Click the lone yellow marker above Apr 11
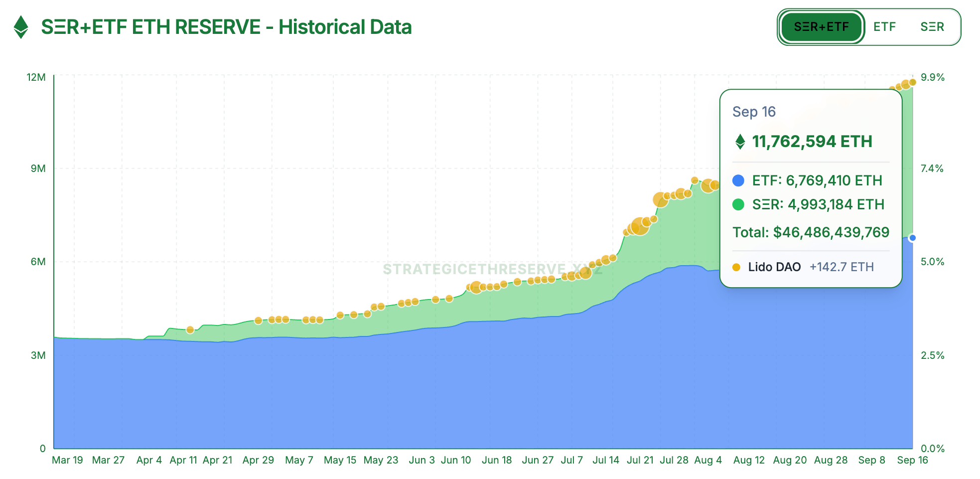 point(190,329)
